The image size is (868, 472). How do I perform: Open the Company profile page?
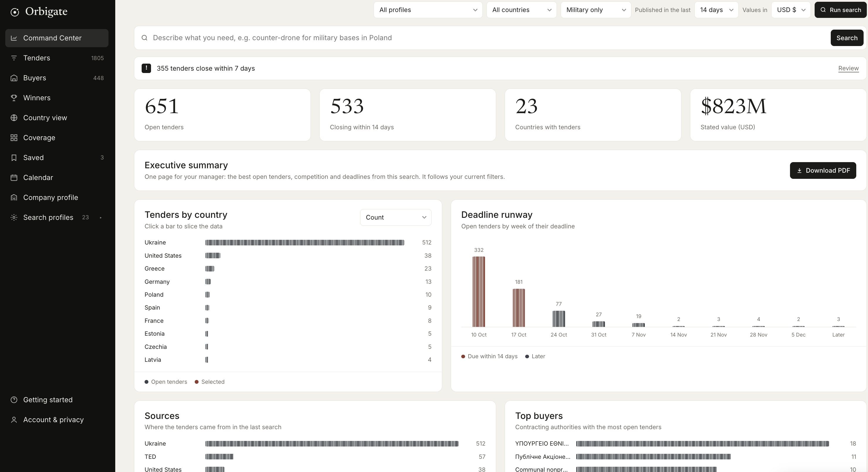coord(57,197)
